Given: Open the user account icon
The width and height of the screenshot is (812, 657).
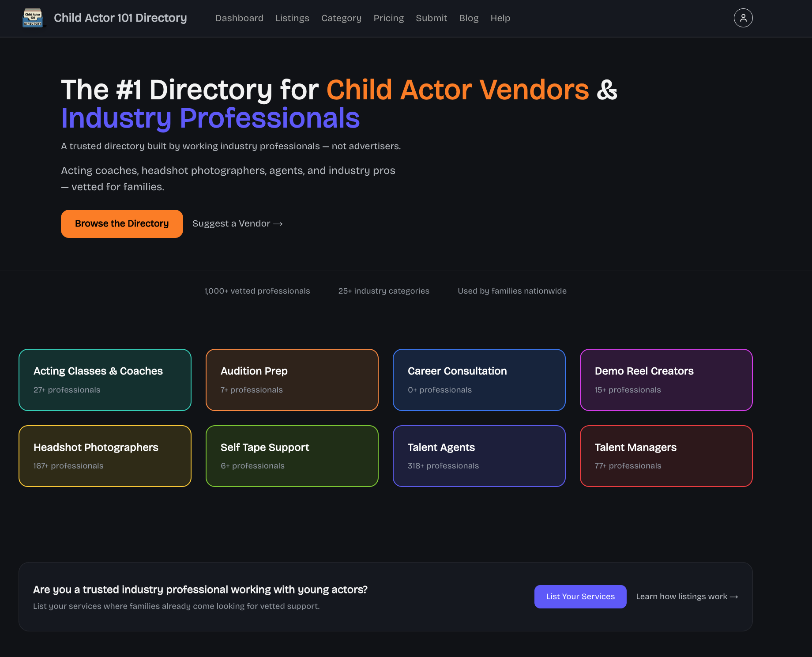Looking at the screenshot, I should point(743,18).
